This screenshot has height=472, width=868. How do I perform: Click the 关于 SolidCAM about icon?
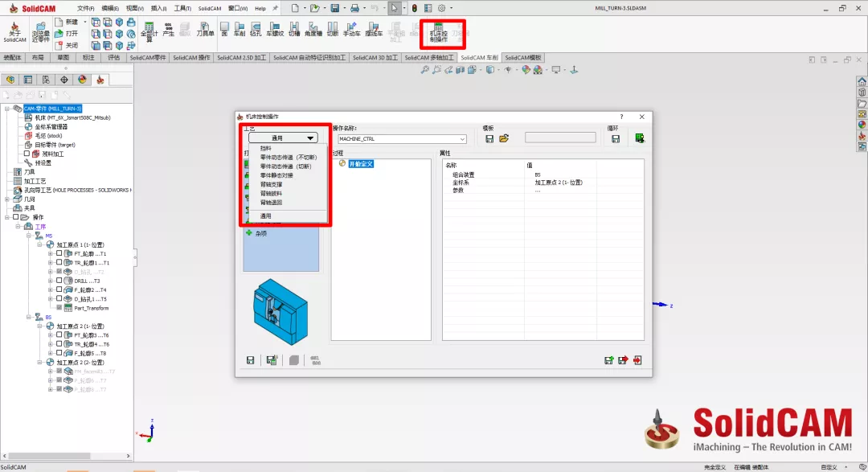(x=14, y=32)
